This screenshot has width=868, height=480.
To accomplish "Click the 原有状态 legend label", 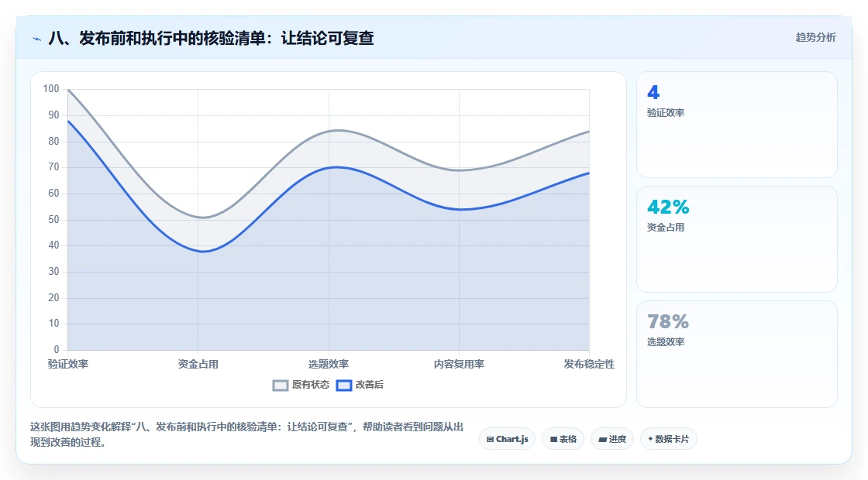I will click(x=311, y=384).
